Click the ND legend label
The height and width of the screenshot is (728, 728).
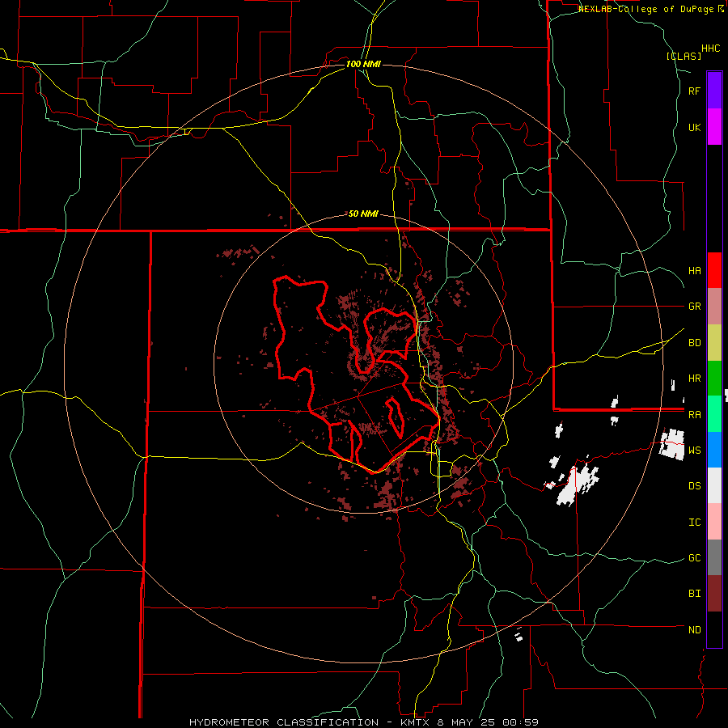click(x=694, y=630)
